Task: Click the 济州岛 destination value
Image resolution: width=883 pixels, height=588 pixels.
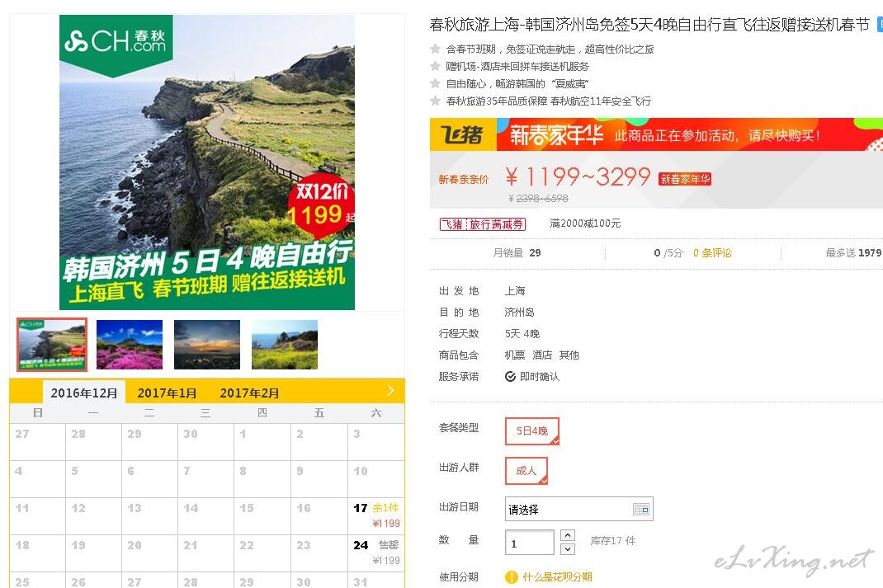Action: 519,313
